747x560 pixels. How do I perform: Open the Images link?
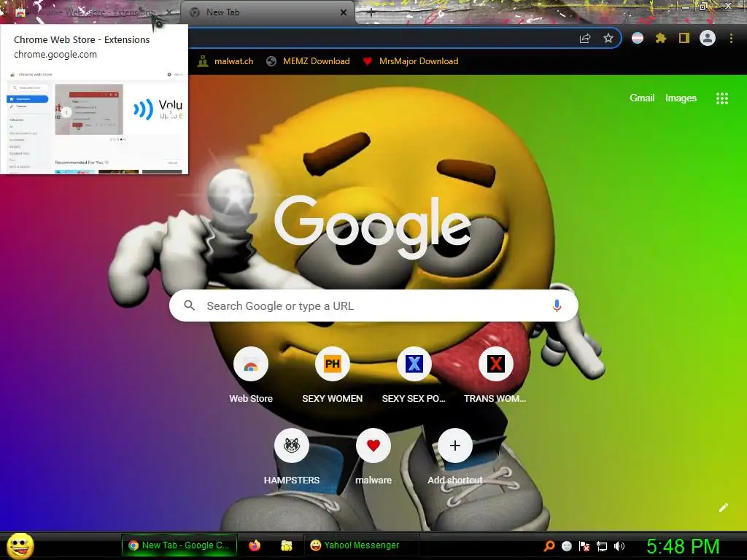681,98
